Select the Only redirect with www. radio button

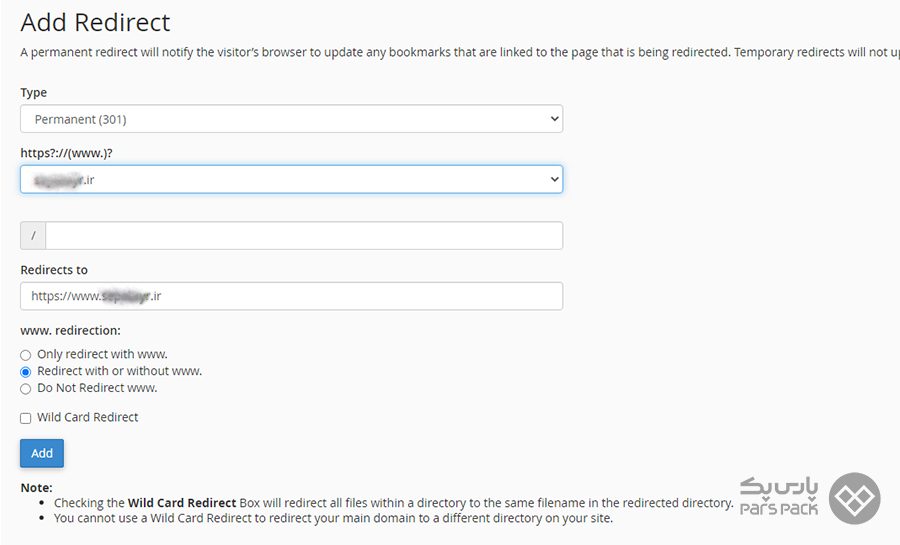point(25,355)
